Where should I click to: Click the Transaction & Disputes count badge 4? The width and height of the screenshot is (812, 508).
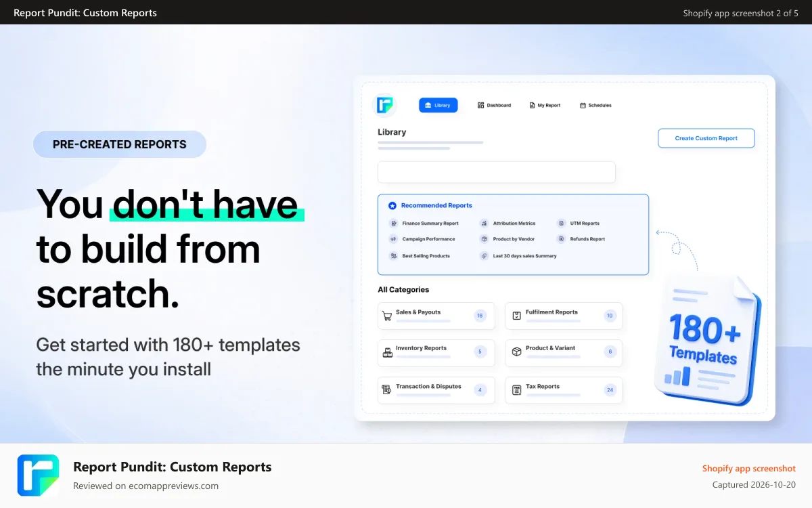[480, 390]
